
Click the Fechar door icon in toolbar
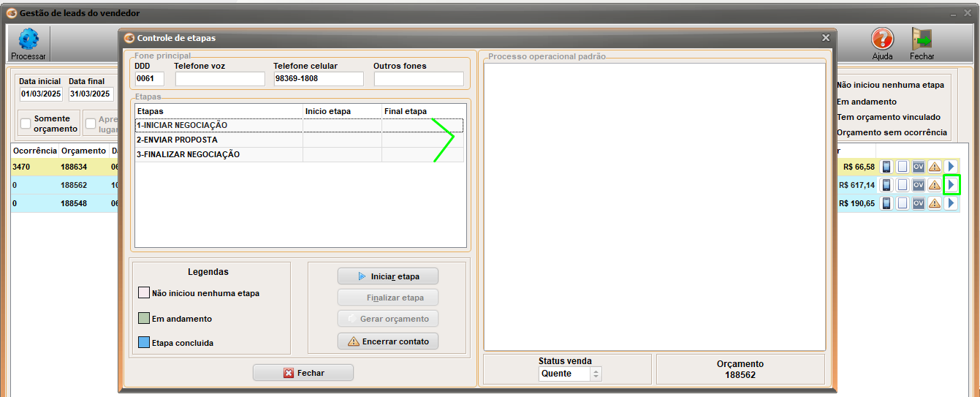point(922,39)
